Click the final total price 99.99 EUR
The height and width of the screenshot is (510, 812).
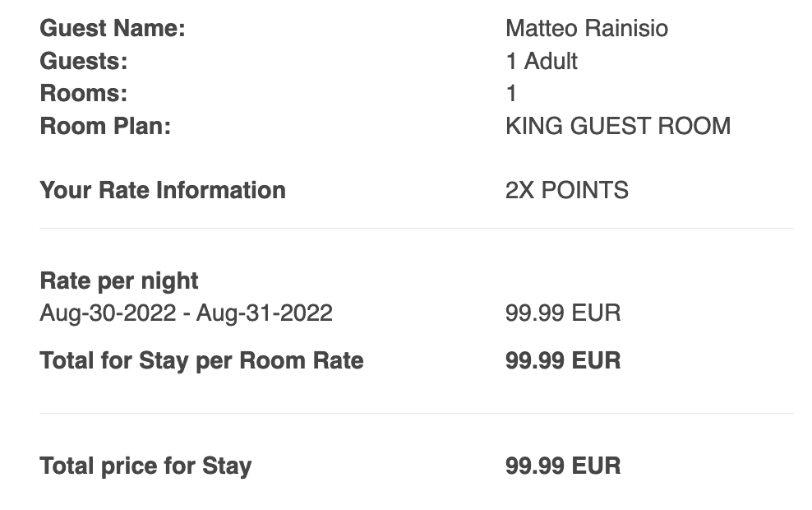[x=563, y=466]
